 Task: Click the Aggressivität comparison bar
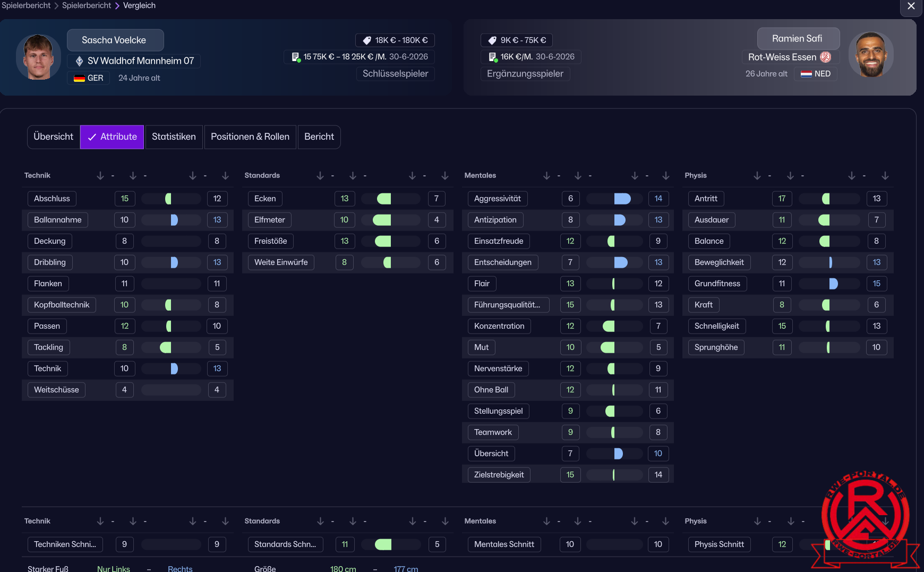pyautogui.click(x=614, y=199)
